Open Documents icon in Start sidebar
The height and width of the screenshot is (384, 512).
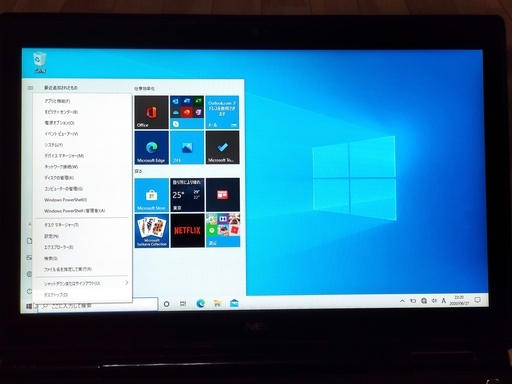click(x=29, y=241)
